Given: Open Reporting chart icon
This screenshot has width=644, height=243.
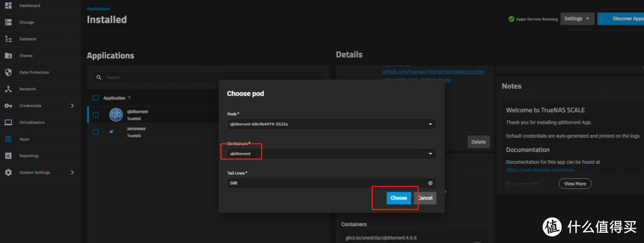Looking at the screenshot, I should [8, 156].
